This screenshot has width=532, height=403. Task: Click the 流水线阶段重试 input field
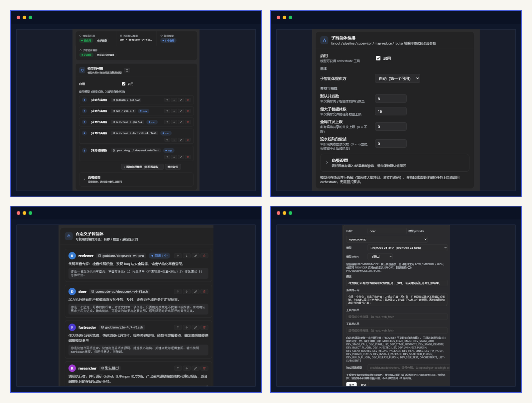tap(391, 144)
